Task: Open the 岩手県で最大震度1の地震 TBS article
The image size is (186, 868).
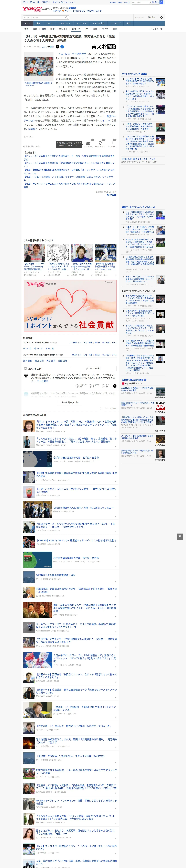Action: [76, 458]
